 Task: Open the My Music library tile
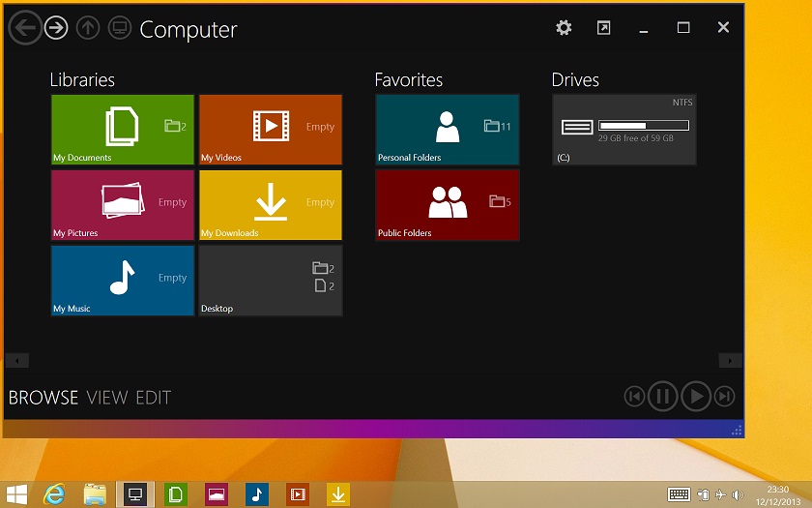(x=122, y=281)
